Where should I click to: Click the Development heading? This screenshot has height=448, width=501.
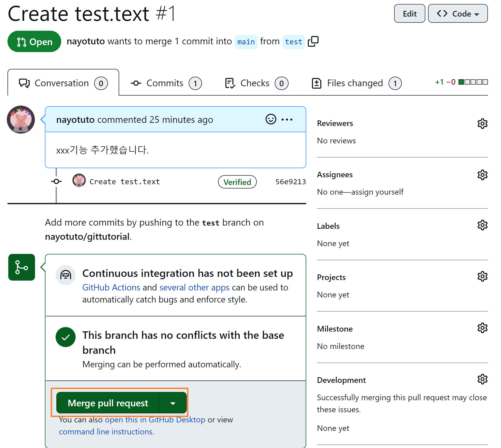coord(341,380)
